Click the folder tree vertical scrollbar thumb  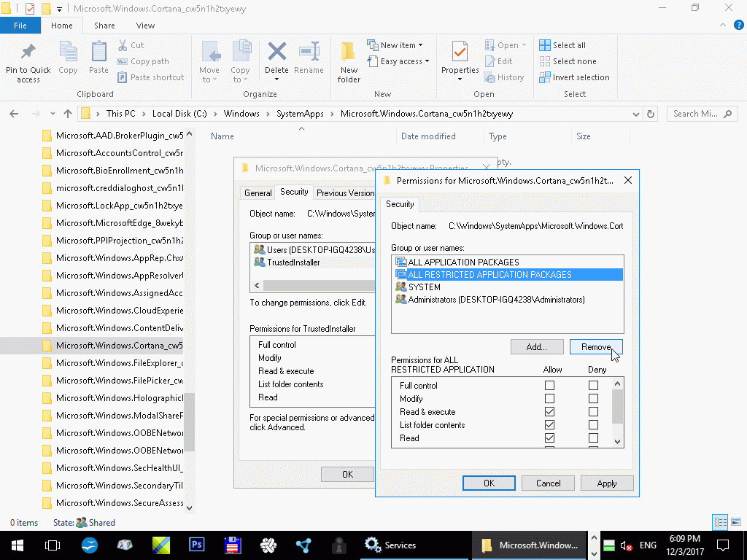[x=189, y=422]
